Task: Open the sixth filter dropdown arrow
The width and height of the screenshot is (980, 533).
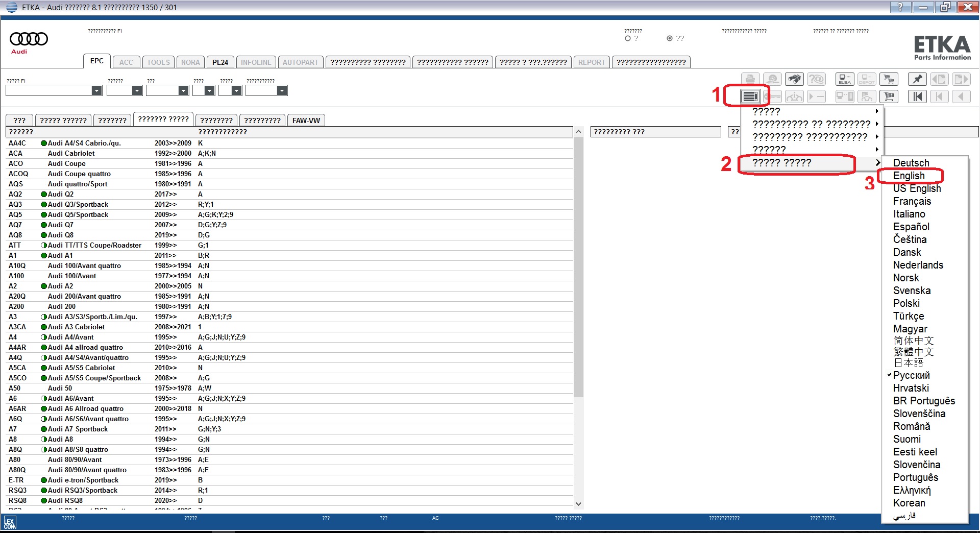Action: tap(282, 90)
